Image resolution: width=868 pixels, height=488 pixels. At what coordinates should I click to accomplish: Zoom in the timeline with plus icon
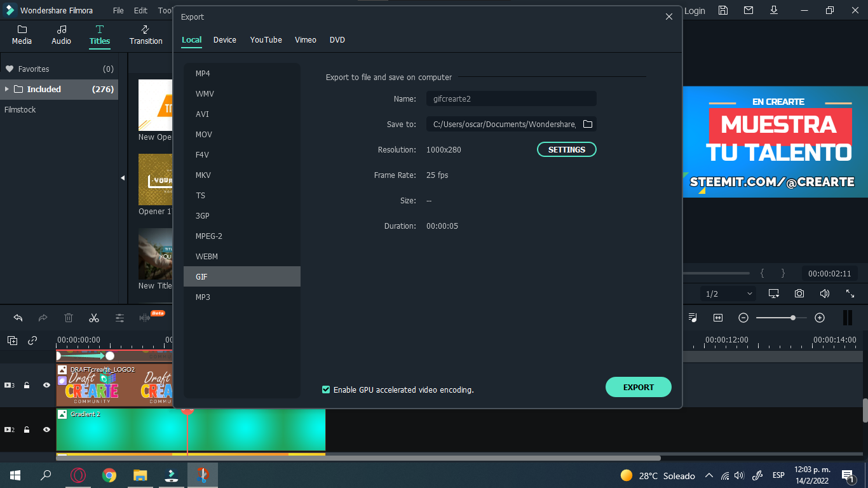[x=820, y=318]
